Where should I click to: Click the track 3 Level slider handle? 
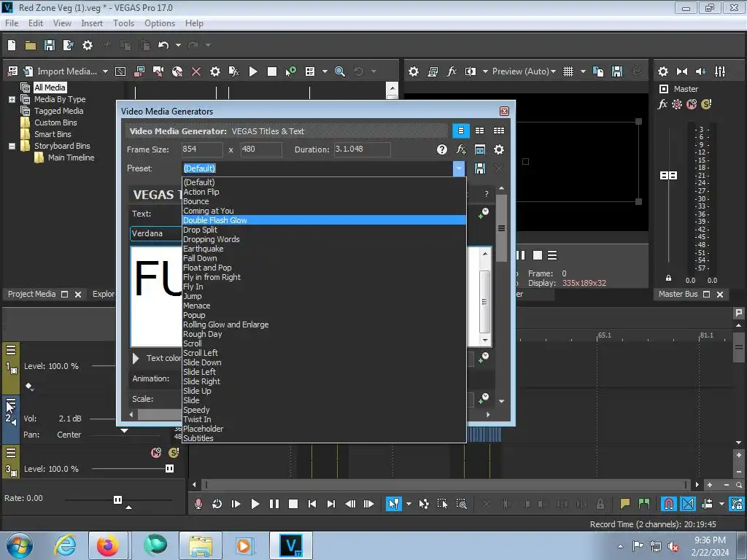coord(169,469)
